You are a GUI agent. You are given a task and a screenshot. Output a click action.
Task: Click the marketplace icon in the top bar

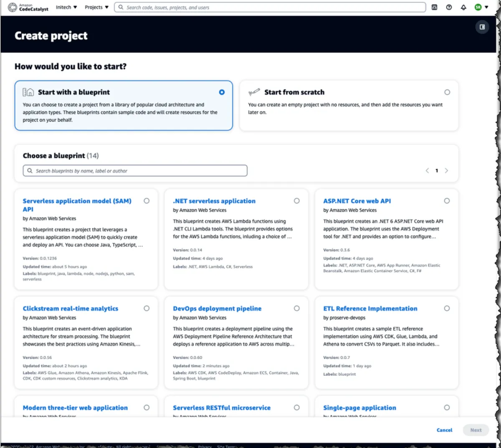(434, 7)
